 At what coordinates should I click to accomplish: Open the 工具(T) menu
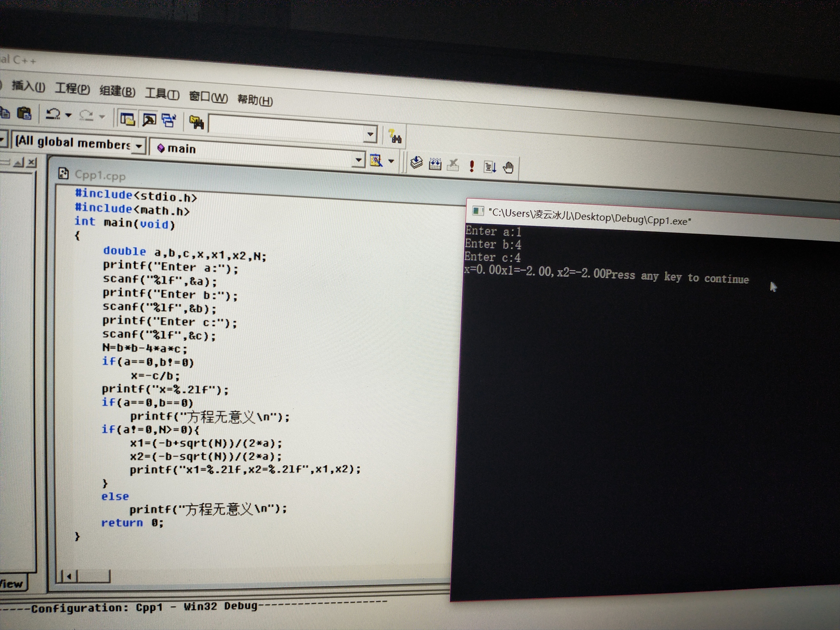(x=162, y=94)
